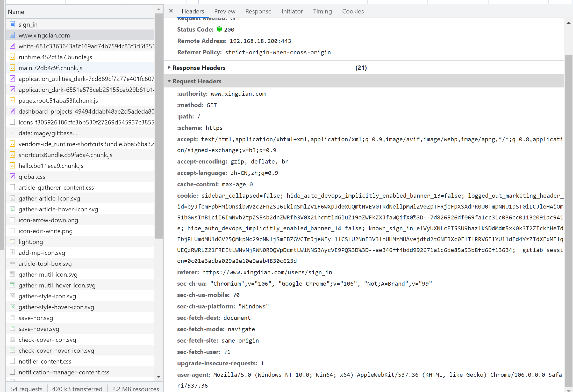Click the Name column sort arrow
573x392 pixels.
159,10
